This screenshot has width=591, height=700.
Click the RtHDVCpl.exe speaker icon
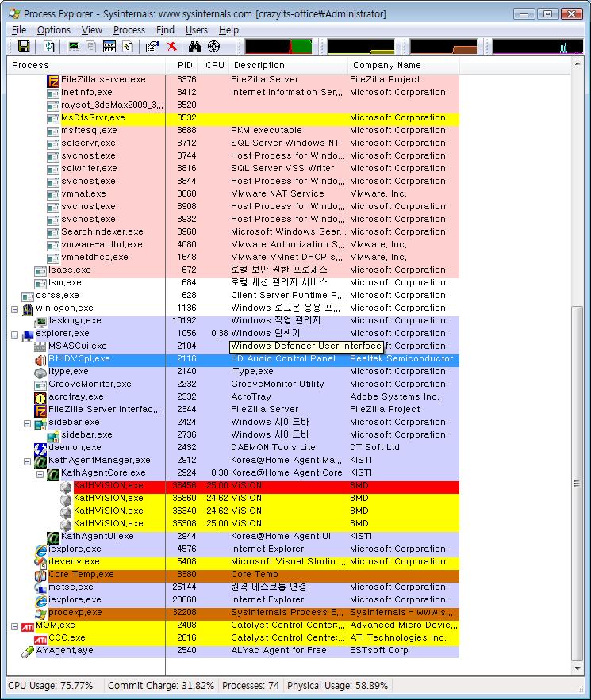coord(40,360)
